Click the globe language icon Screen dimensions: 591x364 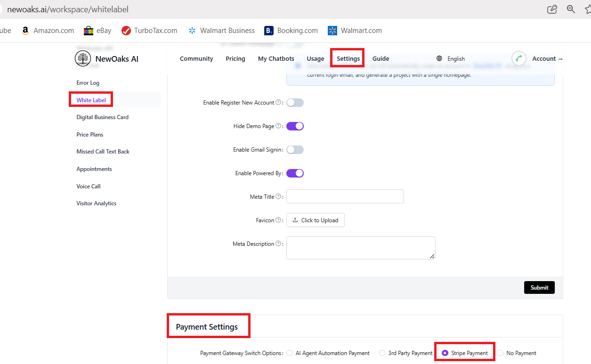click(x=439, y=59)
